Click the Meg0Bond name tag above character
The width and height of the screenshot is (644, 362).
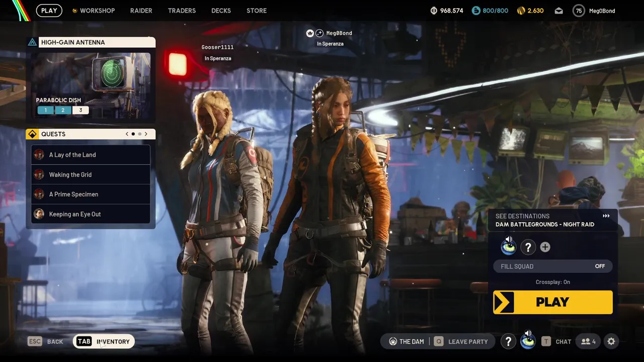(x=339, y=33)
